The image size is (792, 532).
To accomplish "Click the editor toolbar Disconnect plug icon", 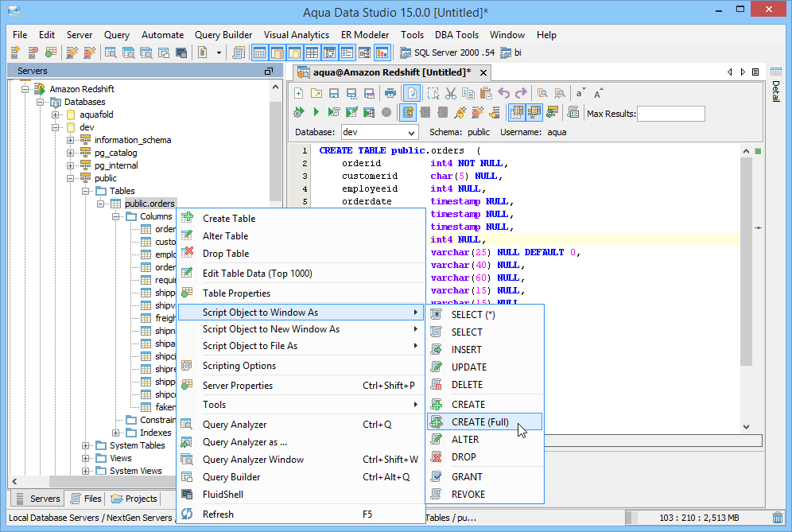I will coord(477,112).
